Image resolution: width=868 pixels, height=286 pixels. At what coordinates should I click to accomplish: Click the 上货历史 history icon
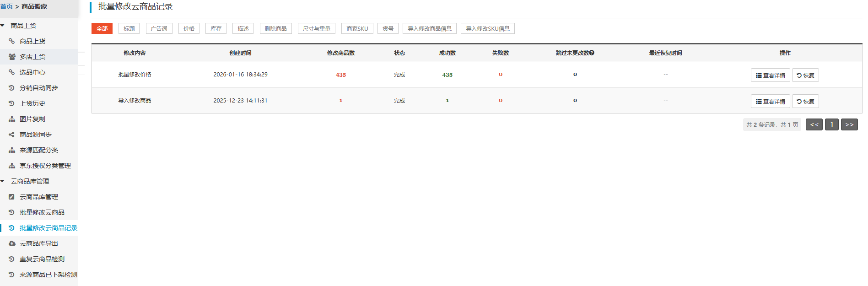coord(12,103)
